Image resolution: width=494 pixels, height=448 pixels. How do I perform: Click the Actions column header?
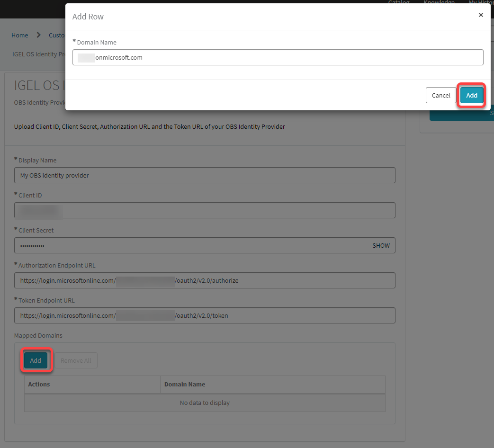coord(39,384)
